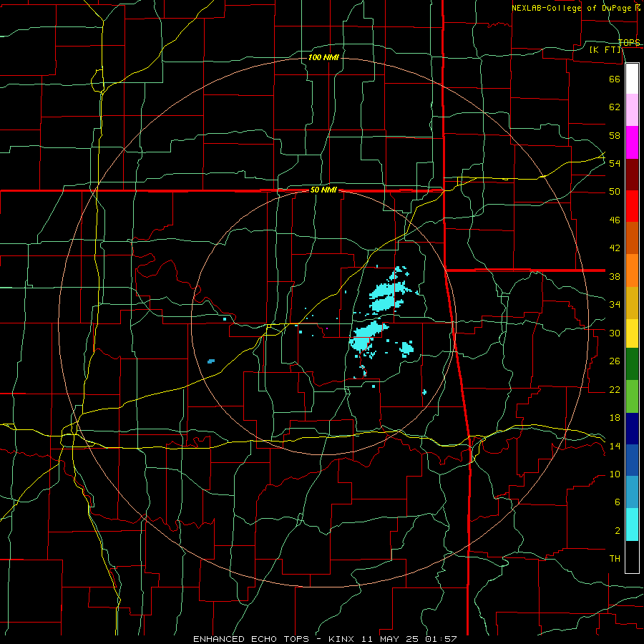
Task: Click the "NEXLAB-College of DuPage" credit text
Action: [572, 8]
